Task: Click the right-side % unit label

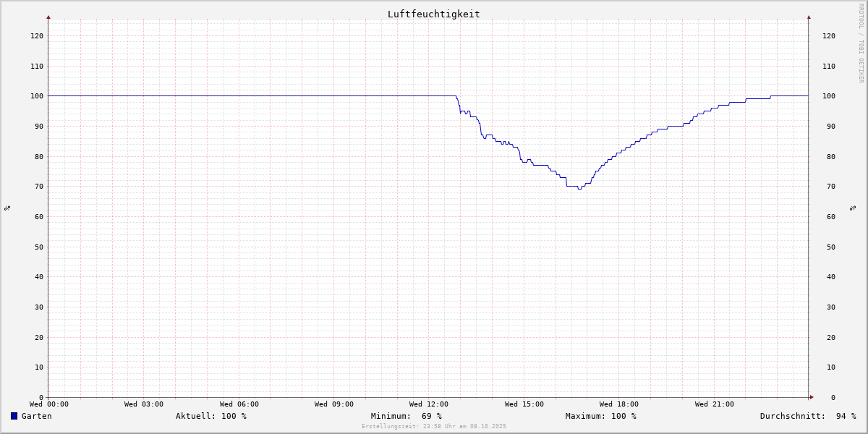Action: [x=853, y=208]
